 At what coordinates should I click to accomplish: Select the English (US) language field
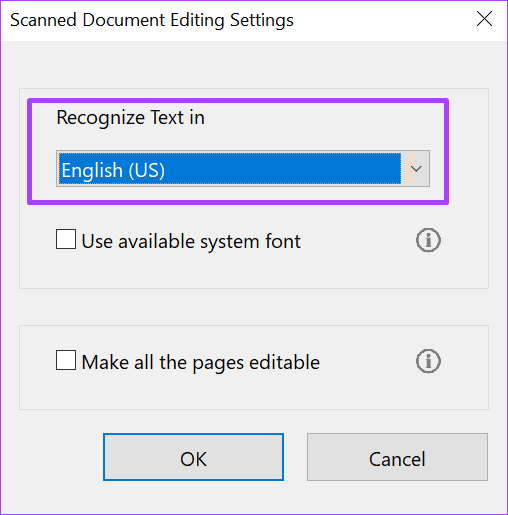(243, 169)
